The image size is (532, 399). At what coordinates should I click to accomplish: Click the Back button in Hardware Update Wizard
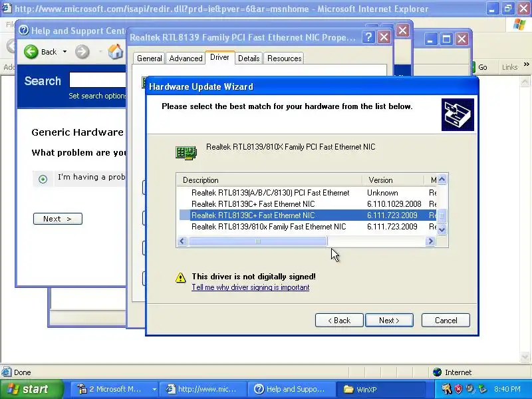tap(339, 321)
